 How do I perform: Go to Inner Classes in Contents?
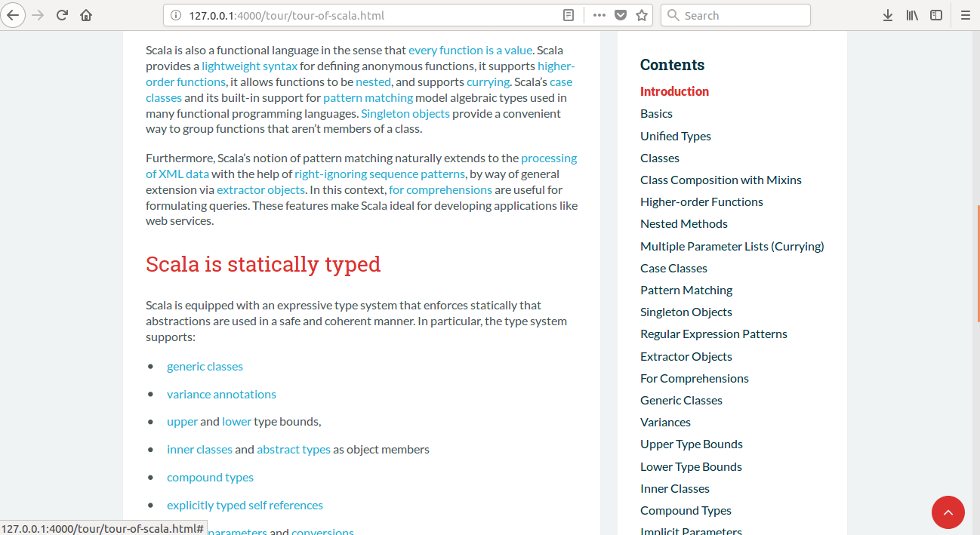pos(675,488)
